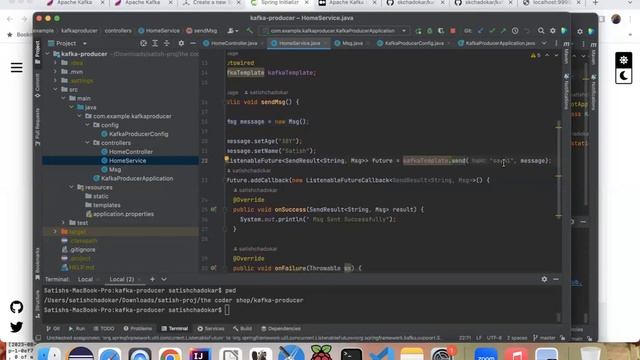This screenshot has height=360, width=640.
Task: Open Project panel options gear
Action: click(181, 43)
